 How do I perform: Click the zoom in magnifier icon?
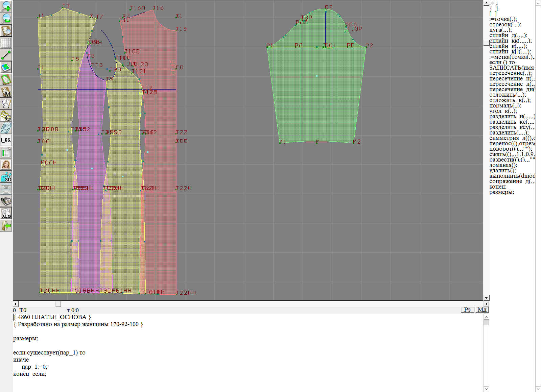tap(6, 6)
